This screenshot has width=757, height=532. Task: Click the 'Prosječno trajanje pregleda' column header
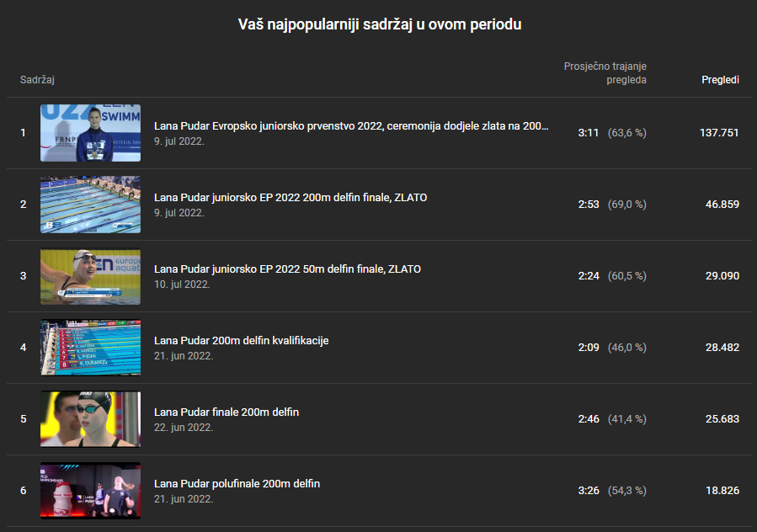(x=605, y=73)
